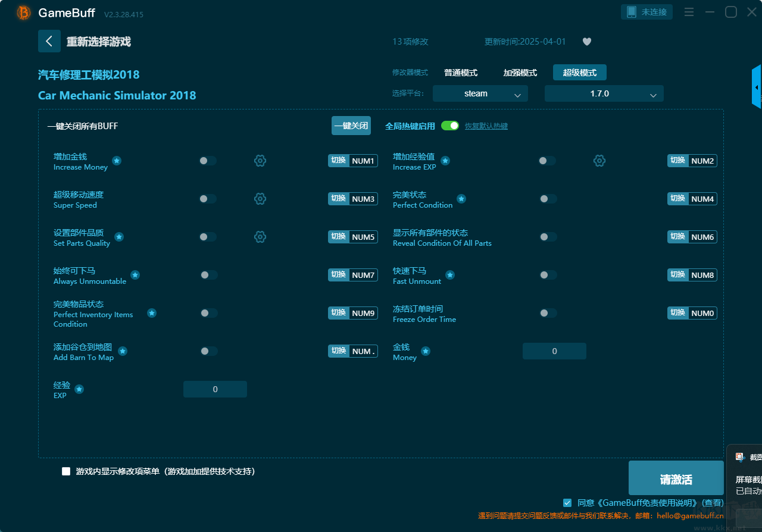This screenshot has height=532, width=762.
Task: Change the NUM9 hotkey for Perfect Inventory Items
Action: click(x=353, y=313)
